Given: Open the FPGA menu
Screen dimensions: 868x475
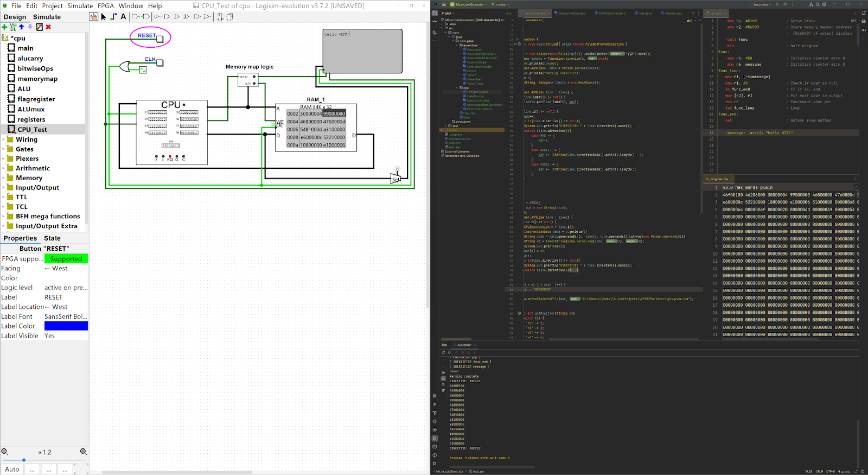Looking at the screenshot, I should click(x=106, y=5).
